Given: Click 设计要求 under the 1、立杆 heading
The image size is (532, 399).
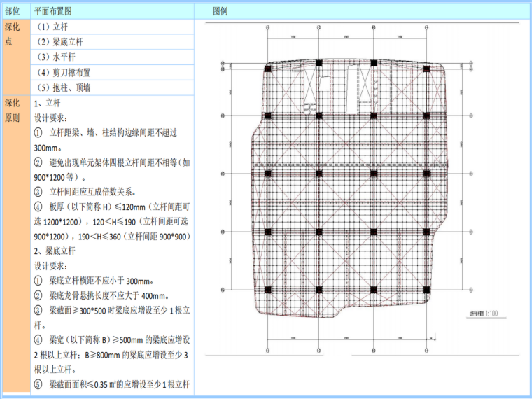Looking at the screenshot, I should click(x=50, y=117).
